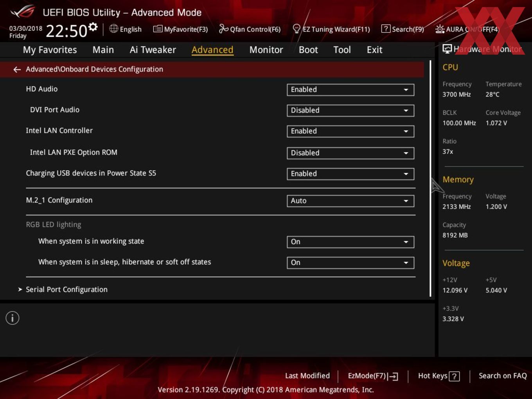
Task: Open the M.2_1 Configuration dropdown
Action: click(x=350, y=201)
